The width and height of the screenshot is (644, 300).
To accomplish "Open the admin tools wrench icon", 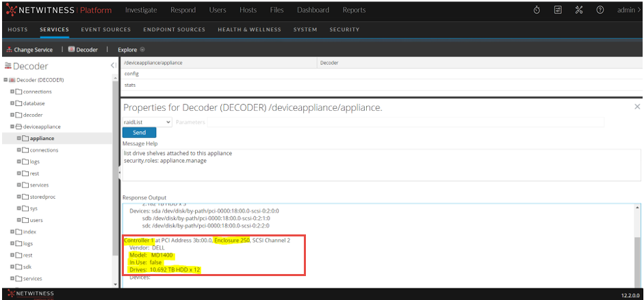I will tap(578, 10).
